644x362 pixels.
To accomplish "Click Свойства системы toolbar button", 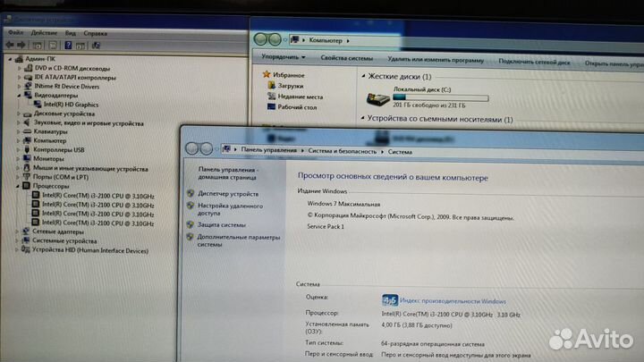I will pyautogui.click(x=347, y=58).
